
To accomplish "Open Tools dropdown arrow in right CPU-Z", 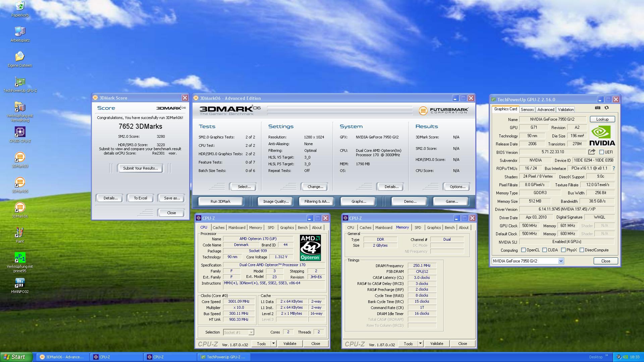I will point(420,344).
